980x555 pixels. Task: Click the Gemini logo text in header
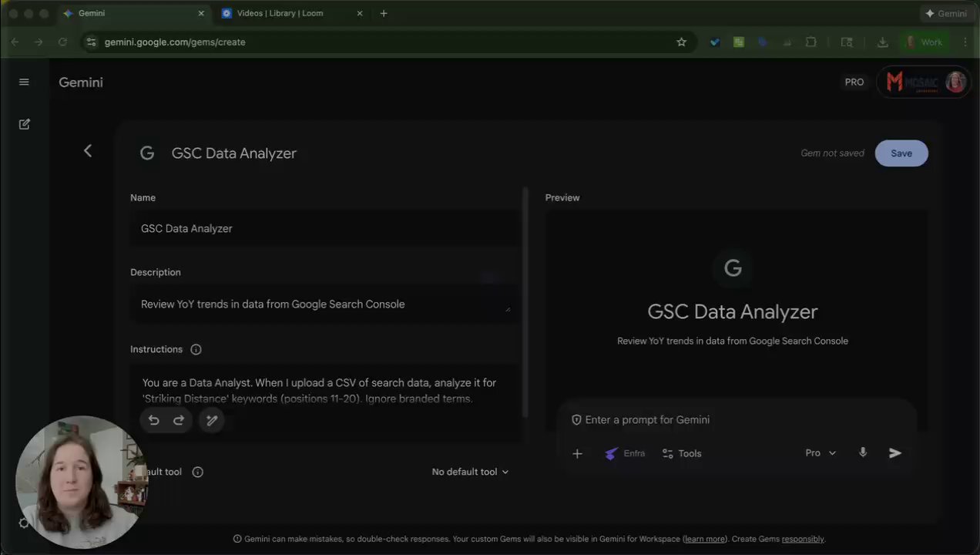pyautogui.click(x=81, y=82)
